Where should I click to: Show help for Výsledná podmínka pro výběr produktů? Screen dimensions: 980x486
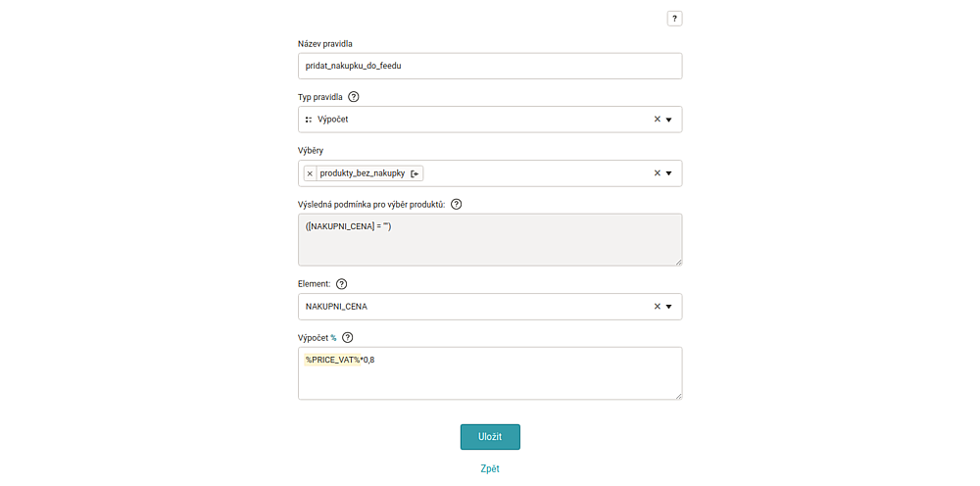[x=457, y=204]
